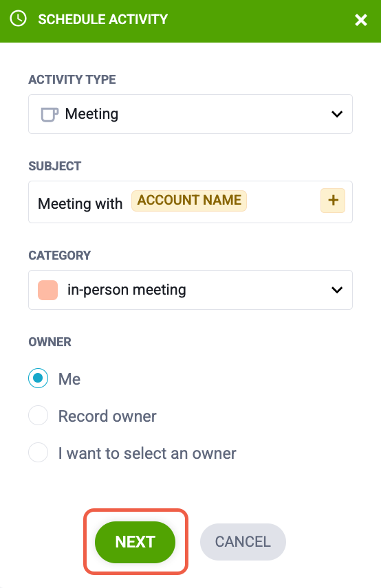Viewport: 381px width, 588px height.
Task: Proceed with the green NEXT button
Action: 135,542
